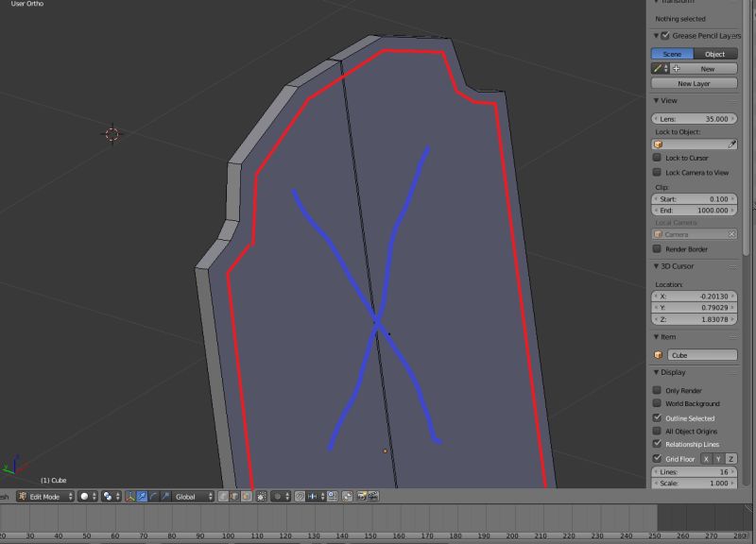Click the pivot point icon
This screenshot has height=544, width=756.
tap(107, 495)
